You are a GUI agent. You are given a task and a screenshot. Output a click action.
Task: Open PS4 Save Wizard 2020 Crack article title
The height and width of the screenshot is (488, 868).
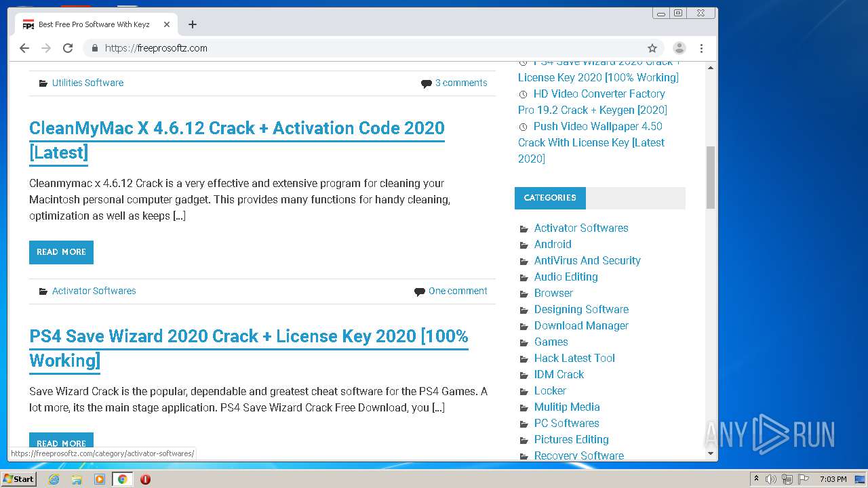[249, 348]
